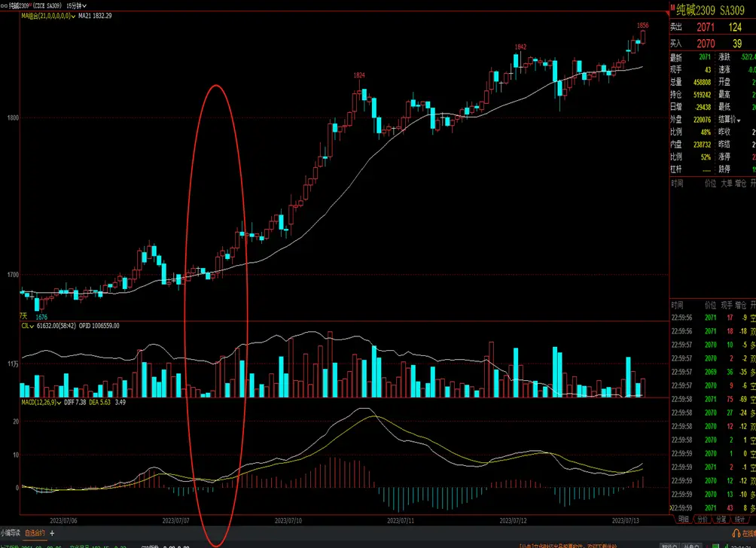Select the 自选合约 tab
The height and width of the screenshot is (548, 756).
35,533
